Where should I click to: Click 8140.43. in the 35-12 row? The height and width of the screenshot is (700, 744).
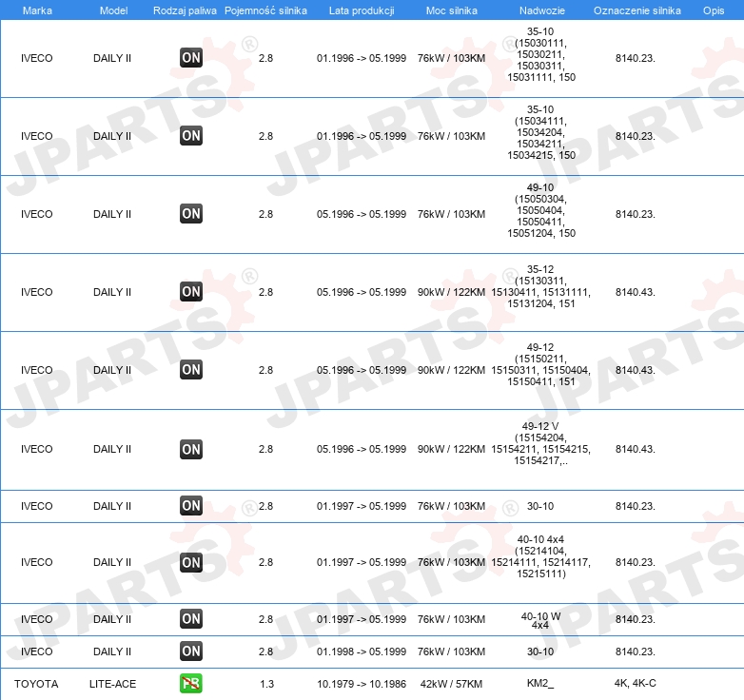[636, 292]
